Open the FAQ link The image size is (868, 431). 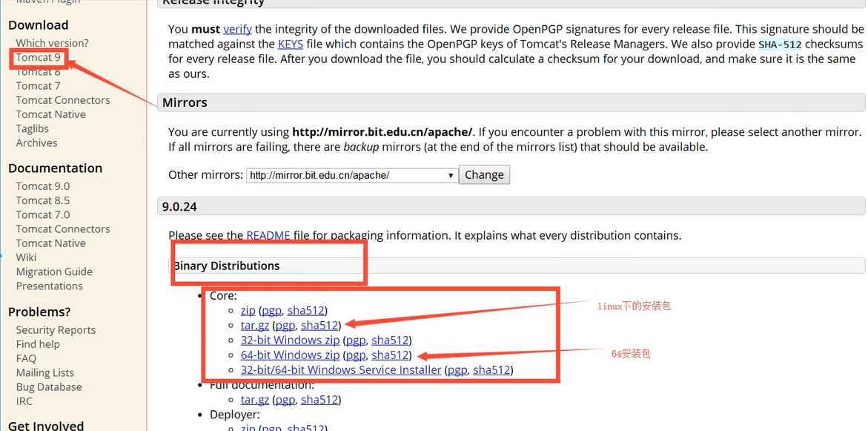tap(26, 358)
